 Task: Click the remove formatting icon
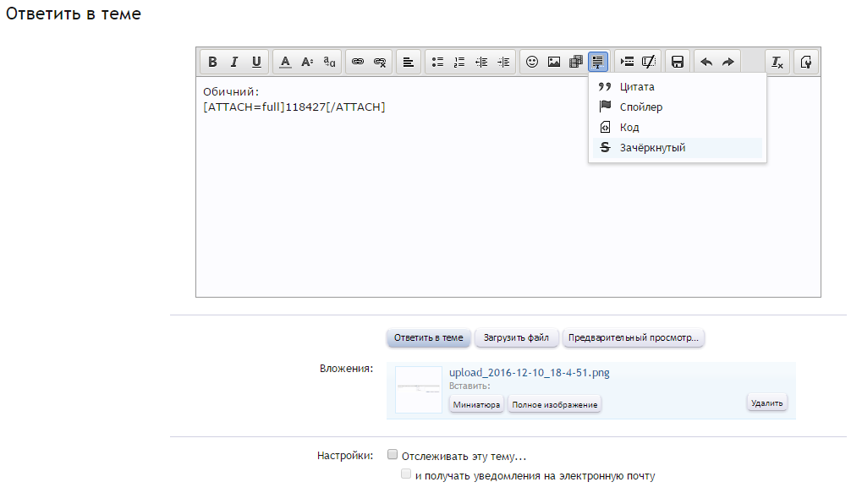click(x=777, y=62)
